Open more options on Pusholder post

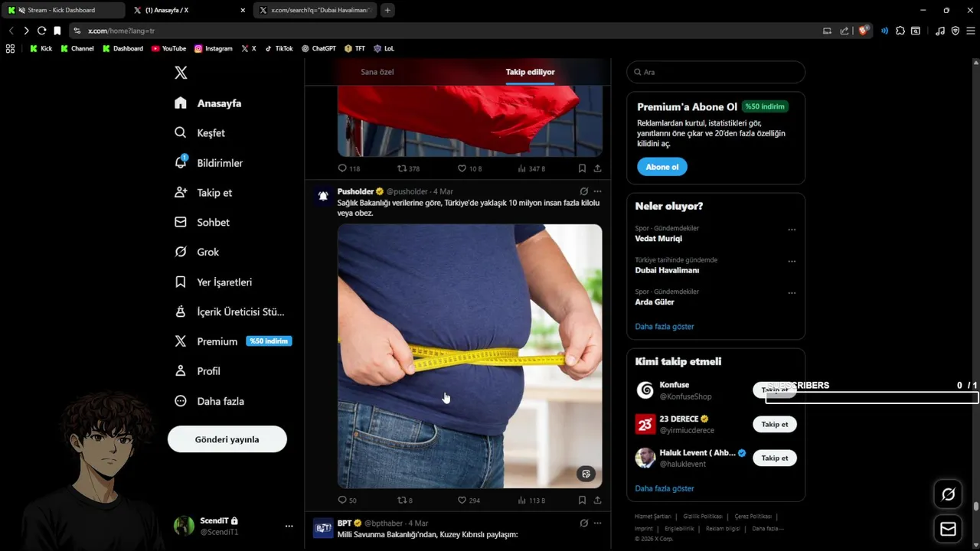pyautogui.click(x=597, y=191)
